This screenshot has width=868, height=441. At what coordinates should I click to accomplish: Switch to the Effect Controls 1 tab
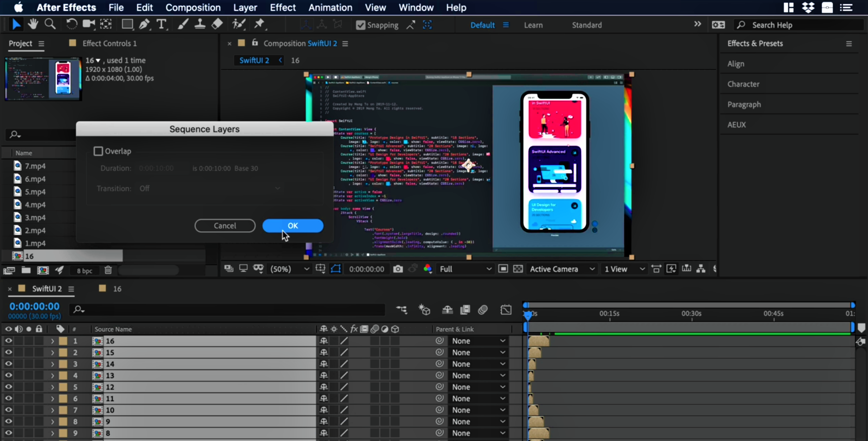(109, 43)
